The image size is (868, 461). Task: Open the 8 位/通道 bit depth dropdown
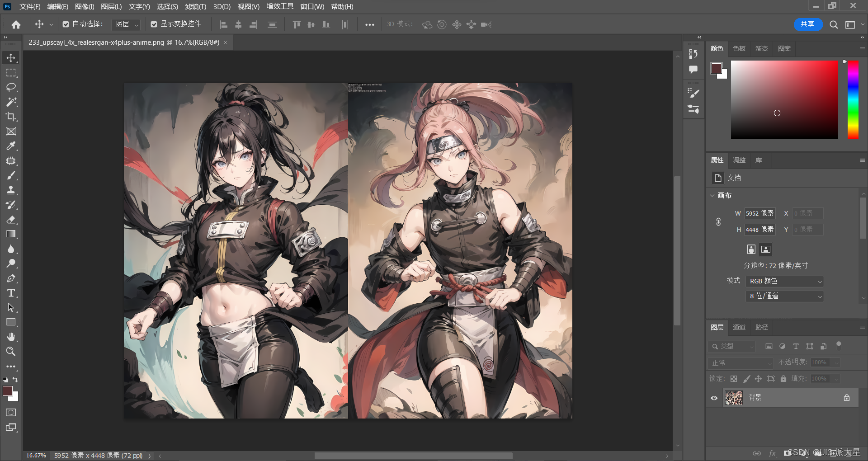click(x=784, y=296)
